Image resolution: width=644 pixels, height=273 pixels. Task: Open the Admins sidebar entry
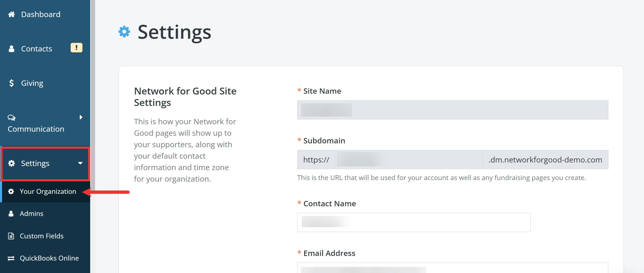point(31,213)
